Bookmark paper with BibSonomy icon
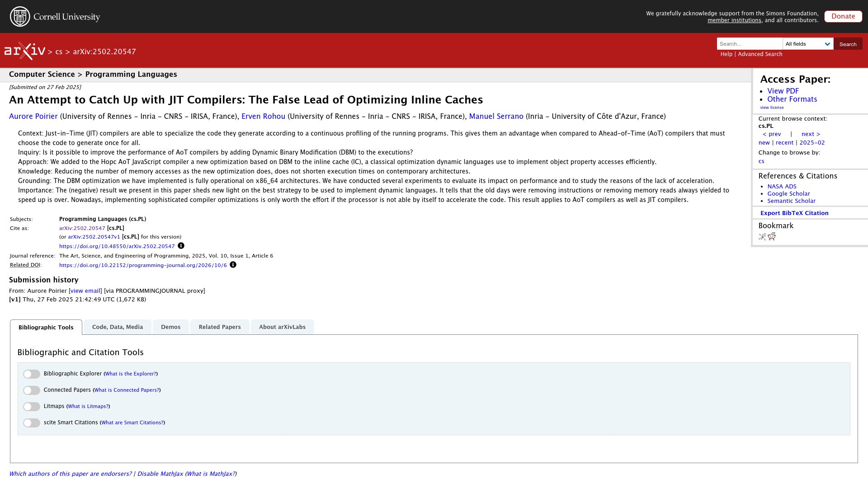 click(762, 237)
